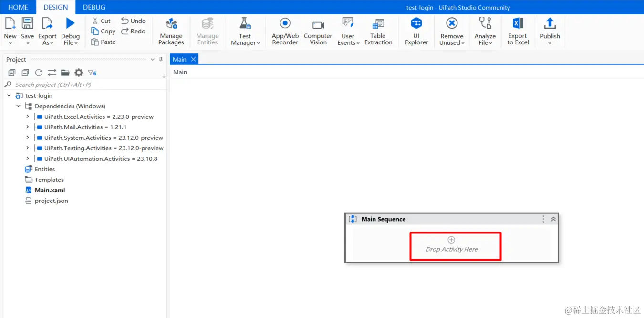Expand UiPath.Excel.Activities dependency
This screenshot has height=318, width=644.
click(28, 117)
